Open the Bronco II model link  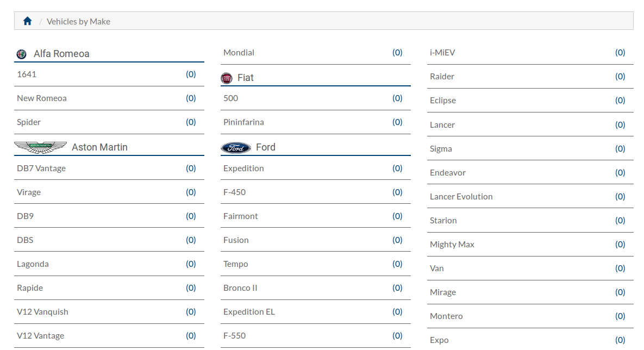pos(240,288)
